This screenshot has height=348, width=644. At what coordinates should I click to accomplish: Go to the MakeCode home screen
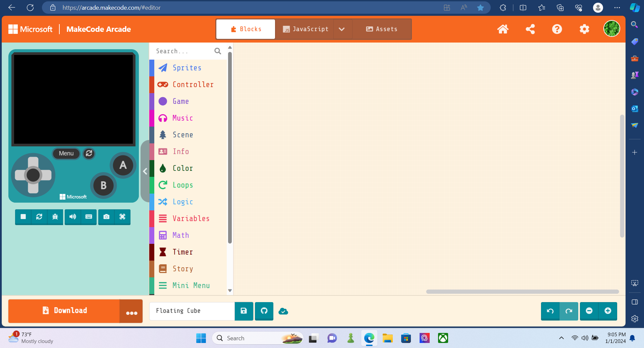[503, 29]
